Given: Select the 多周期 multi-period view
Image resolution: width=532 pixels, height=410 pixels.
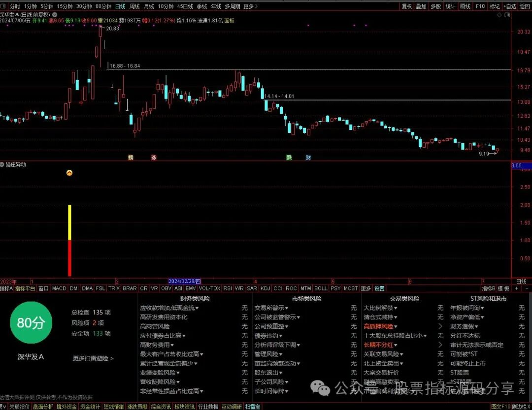Looking at the screenshot, I should (x=232, y=6).
